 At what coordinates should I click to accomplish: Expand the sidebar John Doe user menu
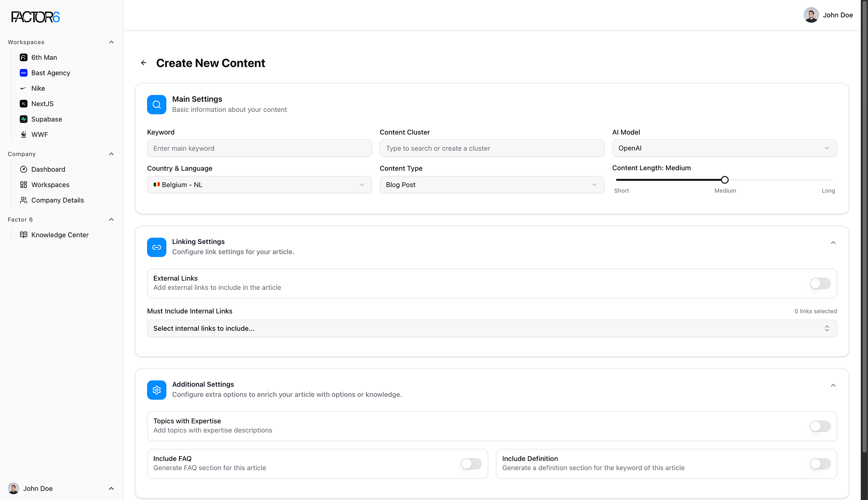111,488
